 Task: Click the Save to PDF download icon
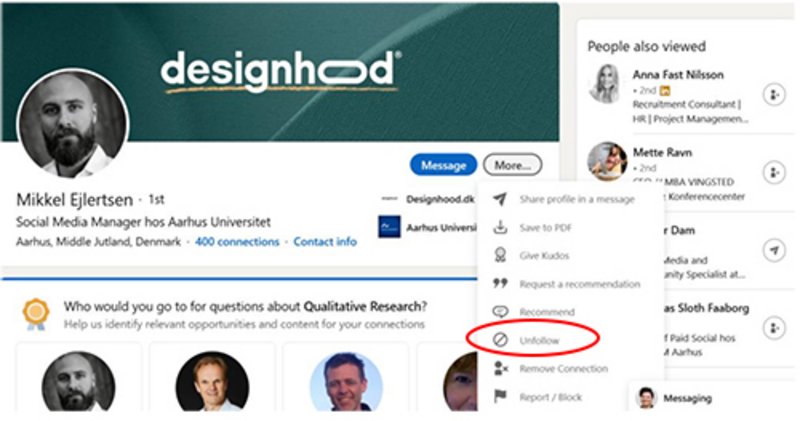500,227
